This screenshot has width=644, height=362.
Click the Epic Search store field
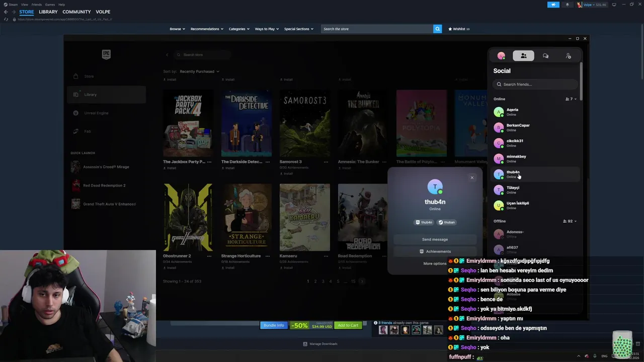[202, 54]
